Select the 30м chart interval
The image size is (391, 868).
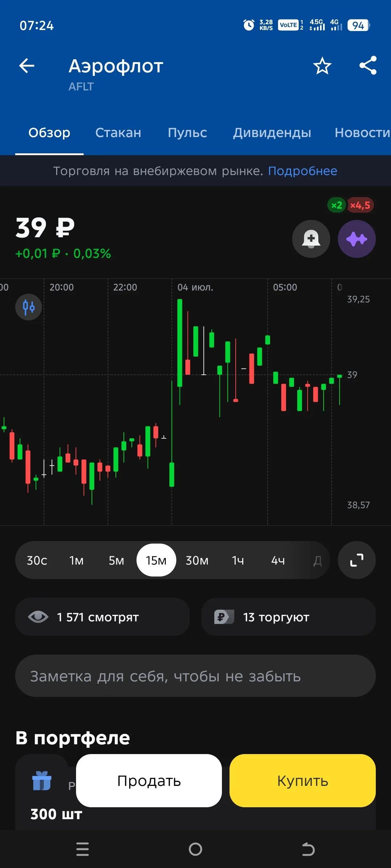(x=197, y=560)
